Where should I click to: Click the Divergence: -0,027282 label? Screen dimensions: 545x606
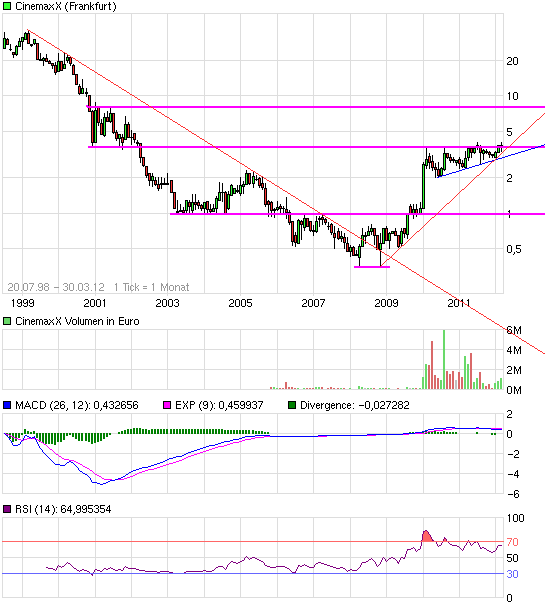(355, 405)
